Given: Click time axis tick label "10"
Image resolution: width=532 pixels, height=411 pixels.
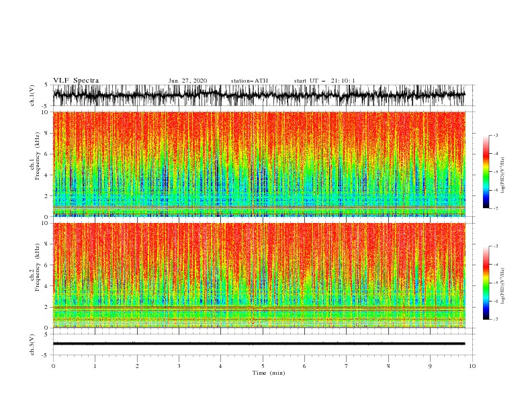Looking at the screenshot, I should pyautogui.click(x=472, y=366).
